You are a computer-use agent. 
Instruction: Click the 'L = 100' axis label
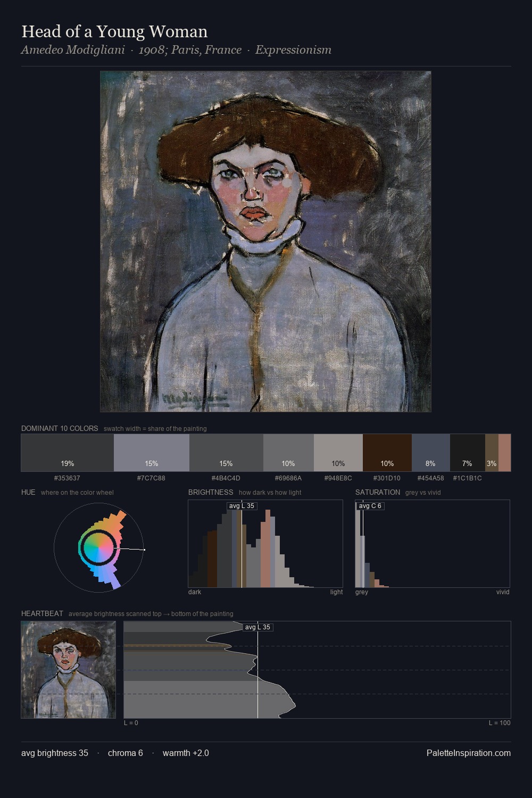500,723
